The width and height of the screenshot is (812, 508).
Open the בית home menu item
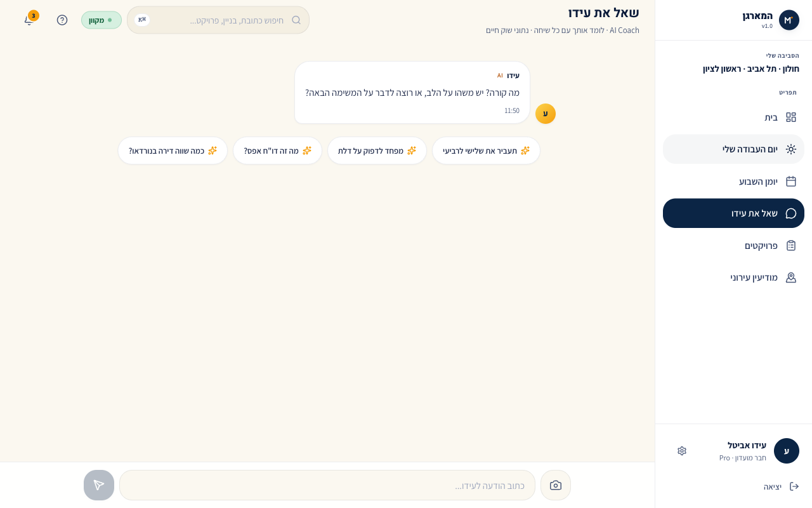[733, 117]
